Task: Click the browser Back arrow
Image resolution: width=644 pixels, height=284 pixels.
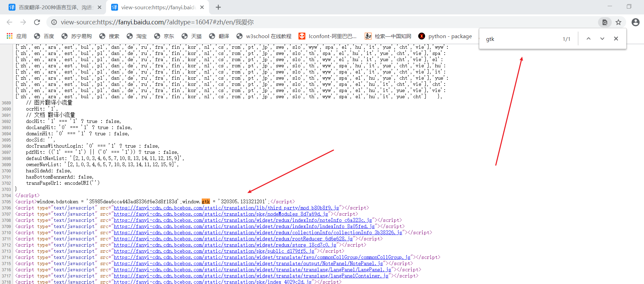Action: pos(9,22)
